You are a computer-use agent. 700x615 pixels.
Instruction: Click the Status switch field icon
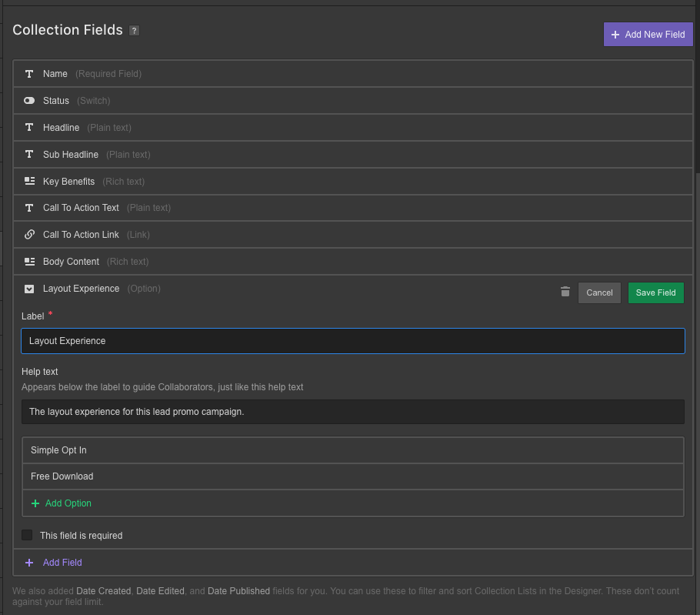click(x=29, y=101)
